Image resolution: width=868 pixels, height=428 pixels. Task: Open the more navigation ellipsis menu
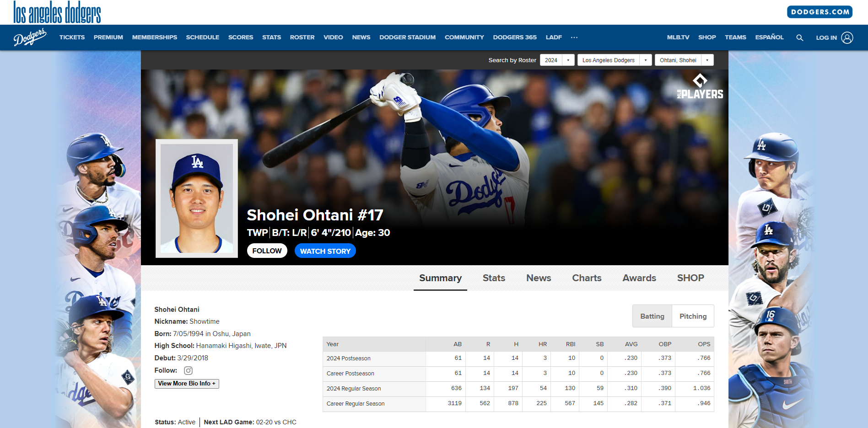tap(574, 37)
